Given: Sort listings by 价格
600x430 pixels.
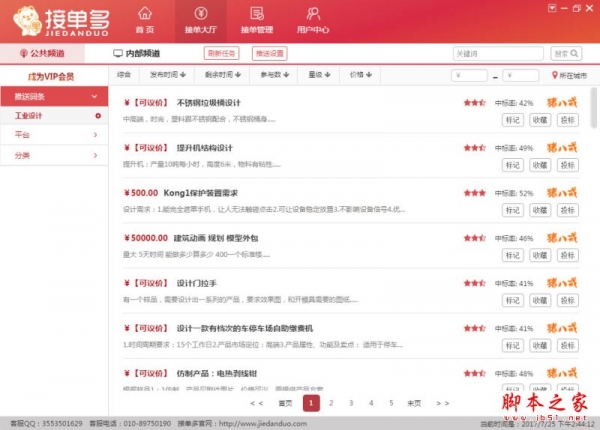Looking at the screenshot, I should (361, 75).
